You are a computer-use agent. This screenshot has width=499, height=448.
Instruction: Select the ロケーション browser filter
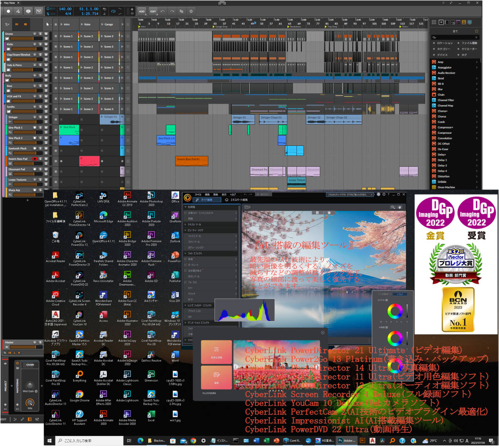pyautogui.click(x=443, y=43)
